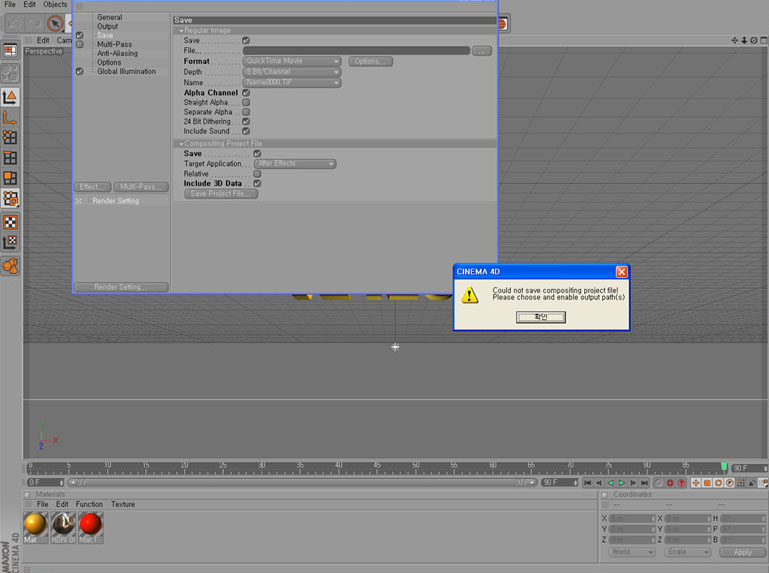Open the main File menu
Screen dimensions: 769x573
(x=10, y=4)
